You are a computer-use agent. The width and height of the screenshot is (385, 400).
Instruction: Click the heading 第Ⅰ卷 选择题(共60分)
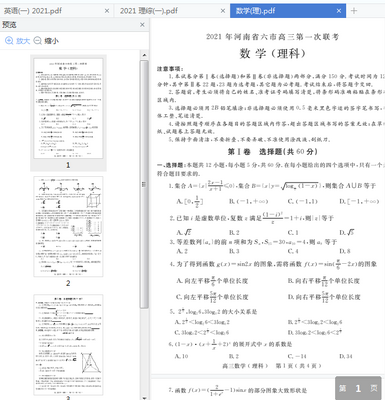click(272, 152)
